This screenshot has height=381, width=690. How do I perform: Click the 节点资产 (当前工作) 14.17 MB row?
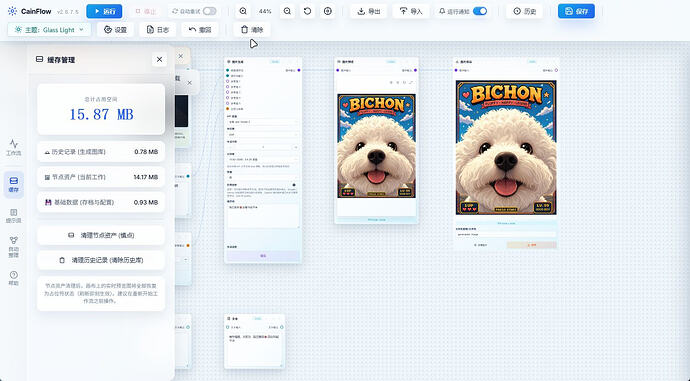pos(101,177)
